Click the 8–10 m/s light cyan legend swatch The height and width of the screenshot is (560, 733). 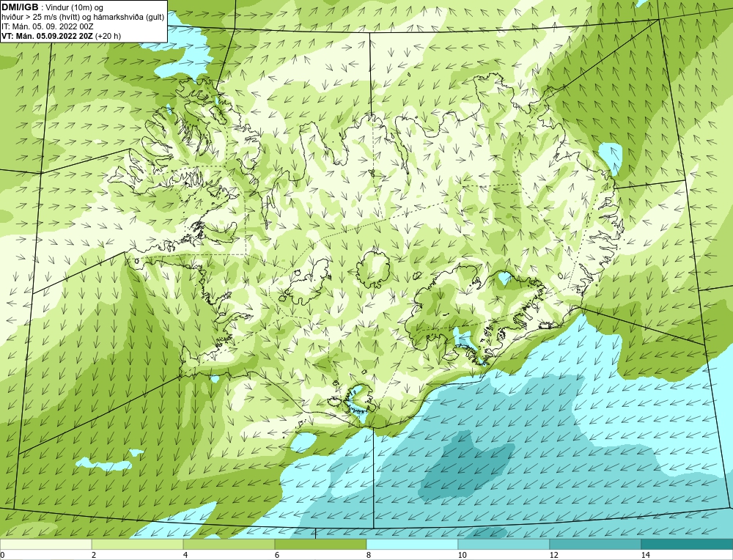tap(412, 544)
